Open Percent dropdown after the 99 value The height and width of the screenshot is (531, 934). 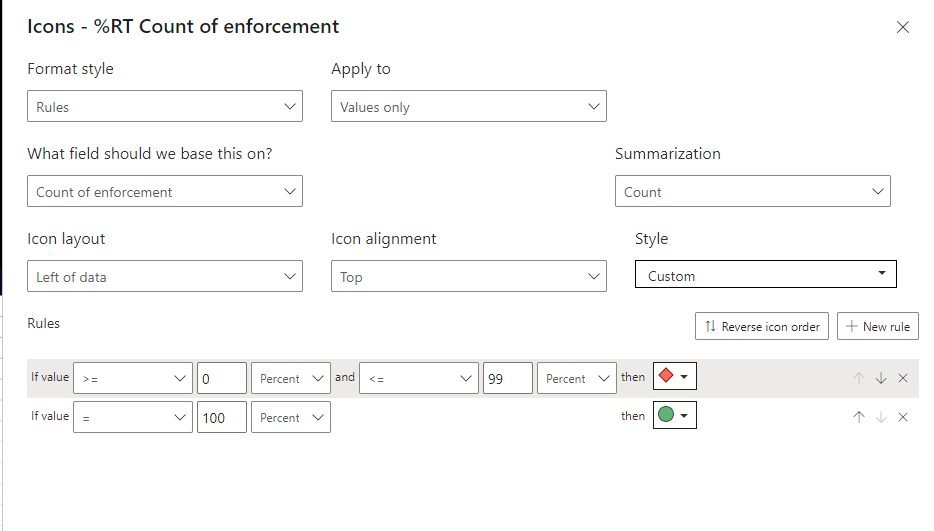click(577, 378)
